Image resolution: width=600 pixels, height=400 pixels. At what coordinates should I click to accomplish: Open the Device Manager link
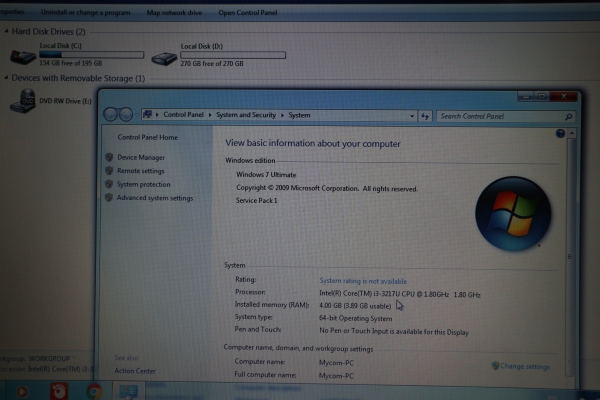141,157
